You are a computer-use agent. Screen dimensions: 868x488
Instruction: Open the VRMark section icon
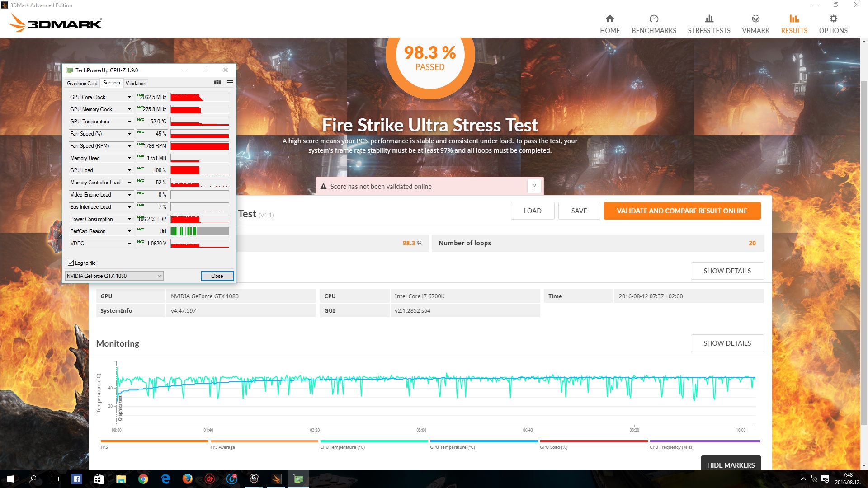tap(755, 19)
